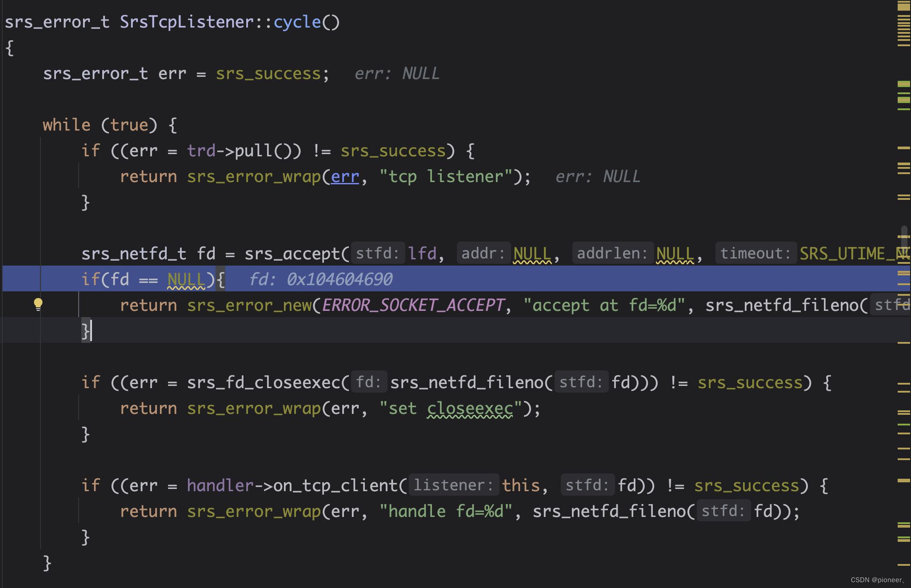The height and width of the screenshot is (588, 911).
Task: Click the underlined err link in srs_error_wrap
Action: 345,177
